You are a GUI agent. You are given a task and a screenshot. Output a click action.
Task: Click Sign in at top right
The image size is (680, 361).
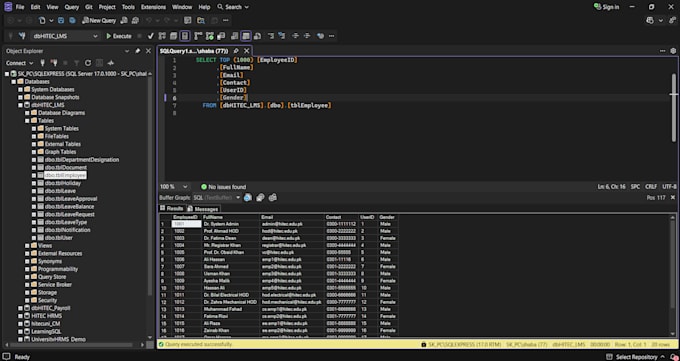[x=607, y=7]
